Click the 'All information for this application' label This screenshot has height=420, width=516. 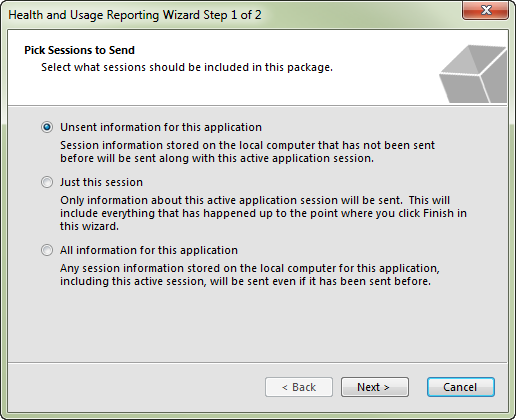tap(149, 250)
